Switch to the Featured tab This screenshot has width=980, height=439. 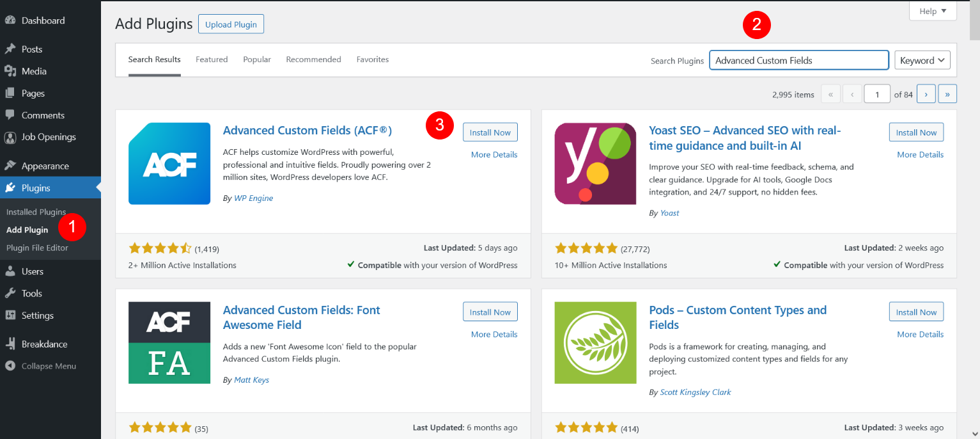coord(212,60)
